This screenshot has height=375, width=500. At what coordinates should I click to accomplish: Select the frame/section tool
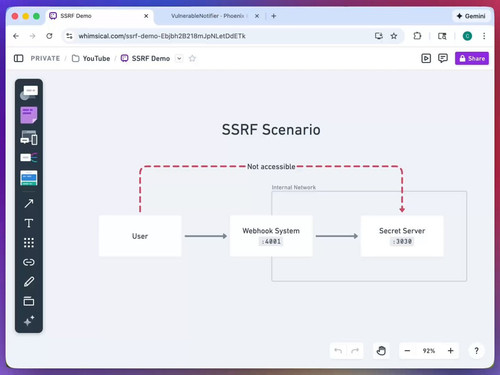[29, 301]
